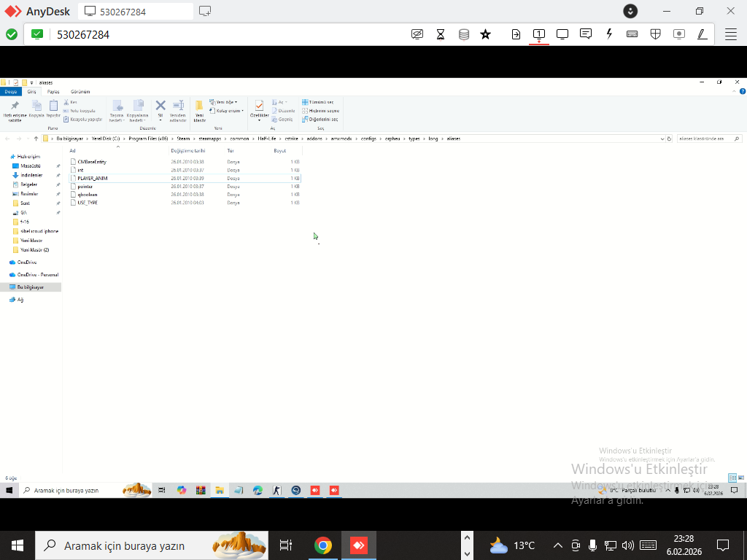
Task: Open AnyDesk permissions shield icon
Action: pyautogui.click(x=656, y=34)
